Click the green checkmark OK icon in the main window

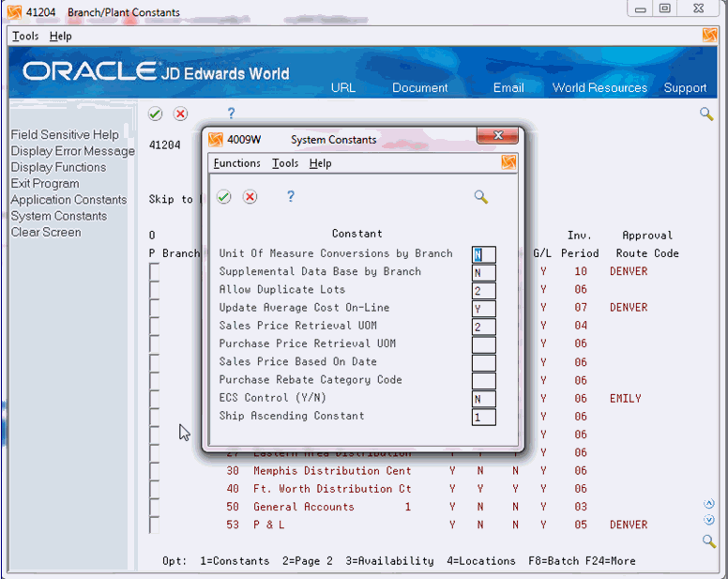tap(155, 114)
